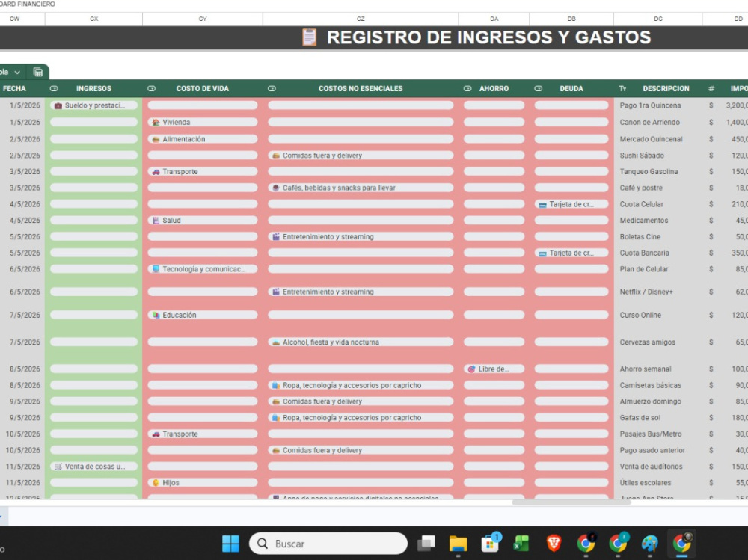This screenshot has width=748, height=560.
Task: Click the number type icon beside the IMPO header
Action: [x=711, y=89]
